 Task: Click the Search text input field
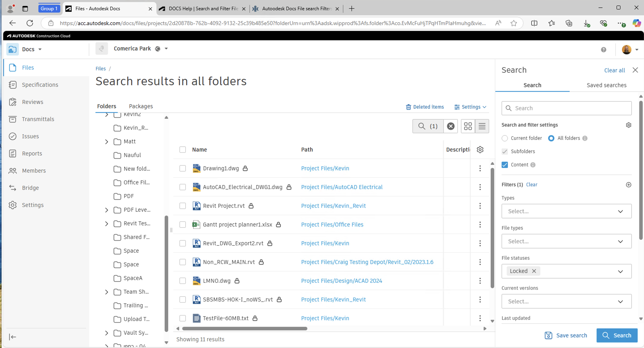[566, 108]
